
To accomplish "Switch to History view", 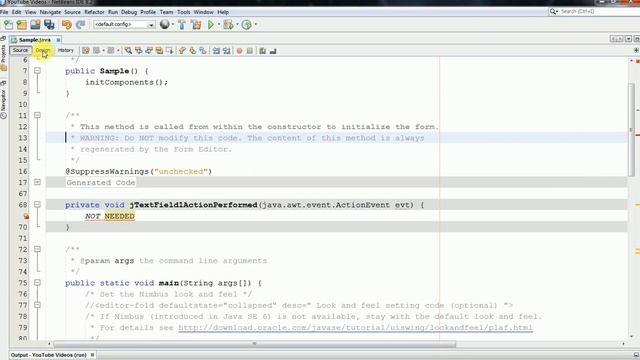I will coord(65,50).
